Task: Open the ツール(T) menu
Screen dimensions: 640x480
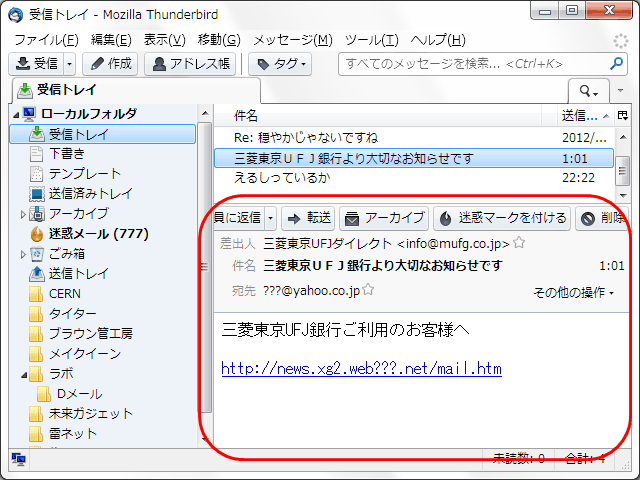Action: (x=371, y=40)
